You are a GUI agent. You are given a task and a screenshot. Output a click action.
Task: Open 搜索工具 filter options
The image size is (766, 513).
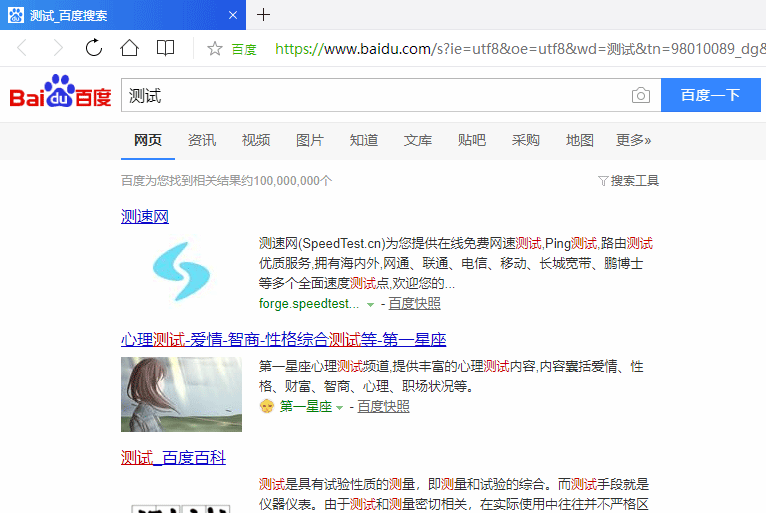click(629, 181)
